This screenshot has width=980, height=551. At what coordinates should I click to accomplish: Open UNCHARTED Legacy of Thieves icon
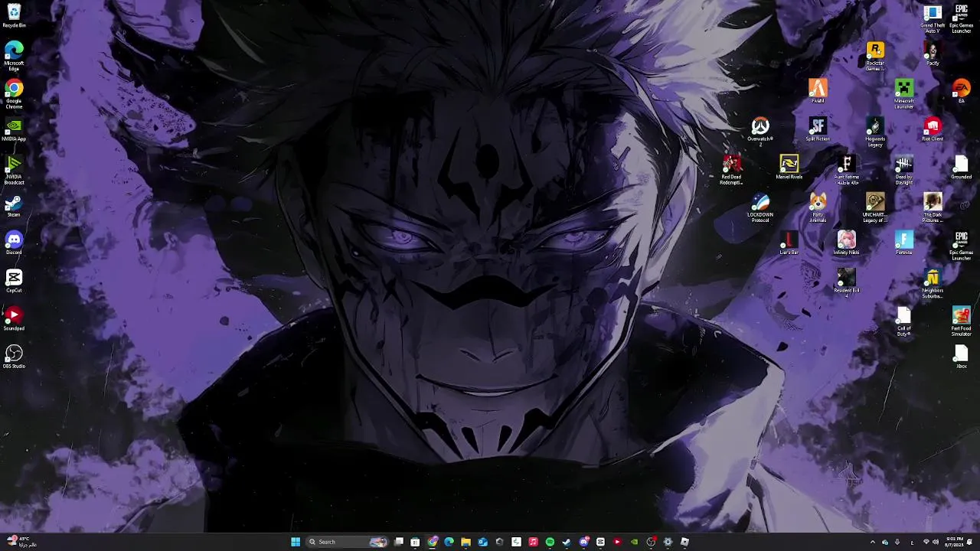click(875, 207)
